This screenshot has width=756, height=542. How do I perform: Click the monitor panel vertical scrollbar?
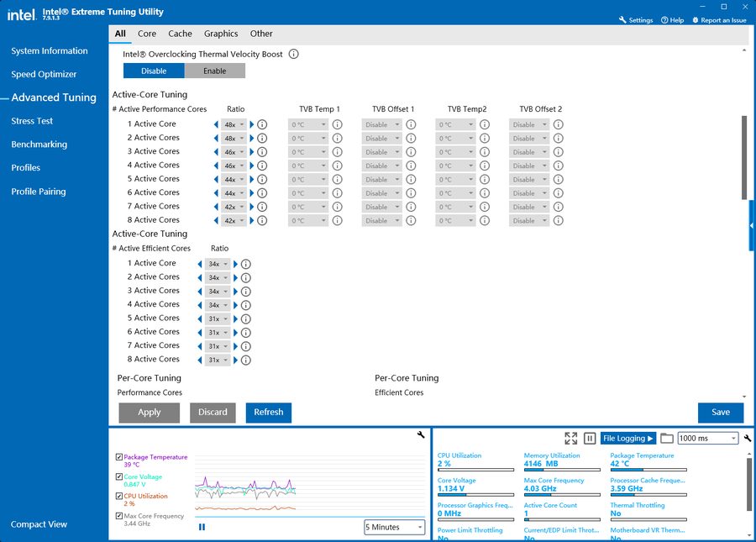pos(749,484)
